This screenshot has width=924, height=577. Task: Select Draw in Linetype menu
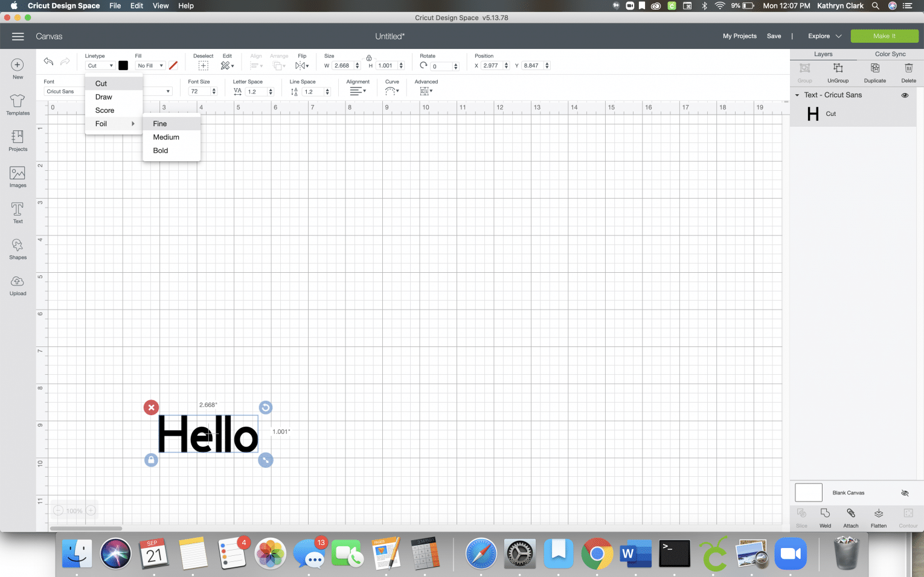pyautogui.click(x=114, y=97)
